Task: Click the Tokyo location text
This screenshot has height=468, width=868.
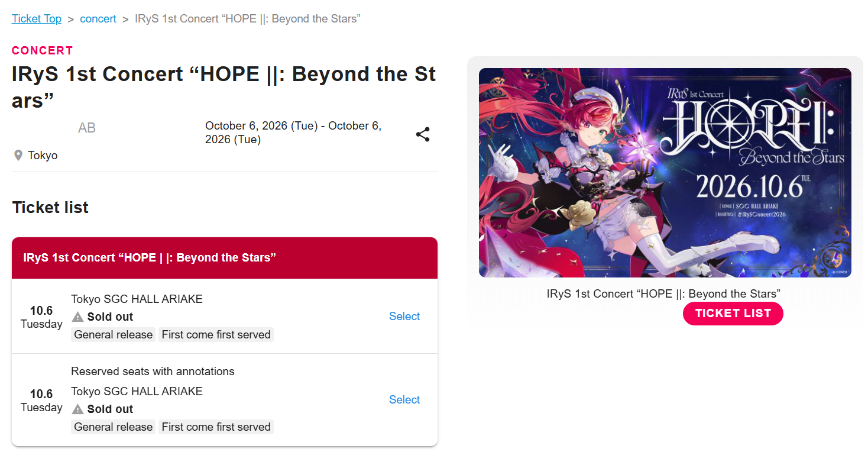Action: point(43,156)
